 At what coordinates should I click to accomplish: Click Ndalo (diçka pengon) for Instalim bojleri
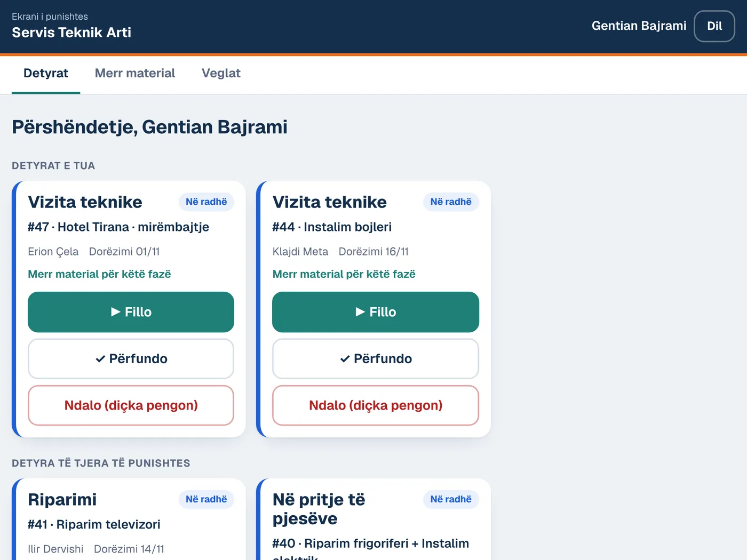click(x=376, y=405)
